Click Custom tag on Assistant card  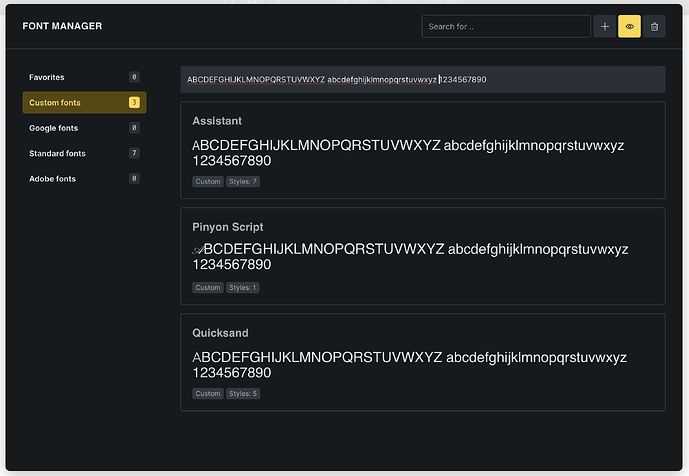208,182
